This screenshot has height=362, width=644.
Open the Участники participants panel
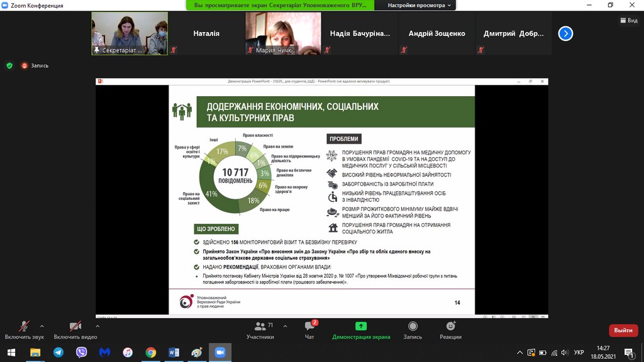click(x=260, y=329)
